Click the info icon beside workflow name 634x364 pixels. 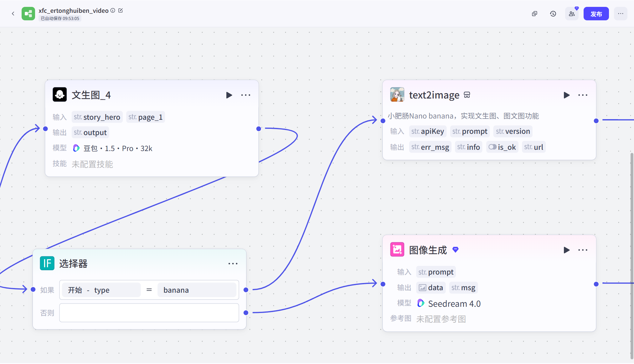(113, 11)
